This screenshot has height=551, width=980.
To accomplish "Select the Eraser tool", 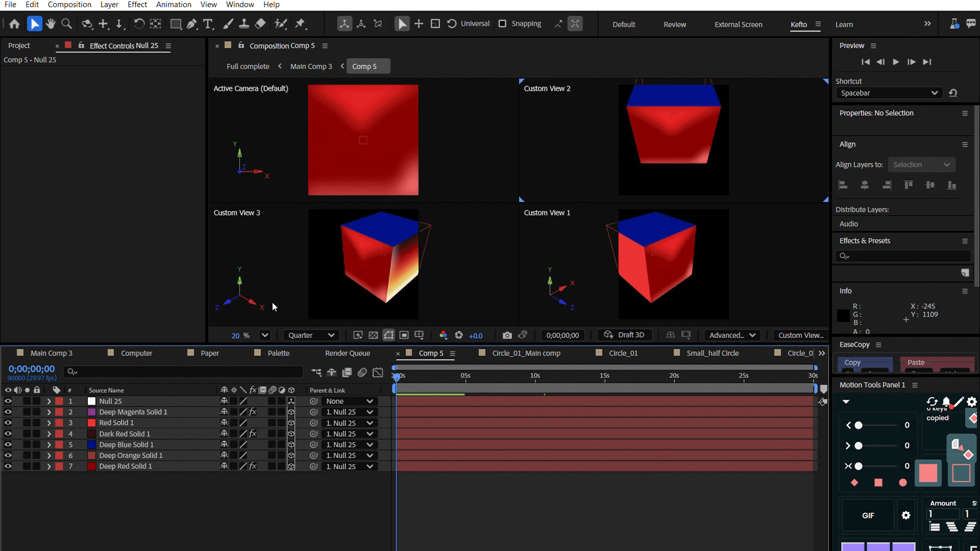I will (x=260, y=24).
